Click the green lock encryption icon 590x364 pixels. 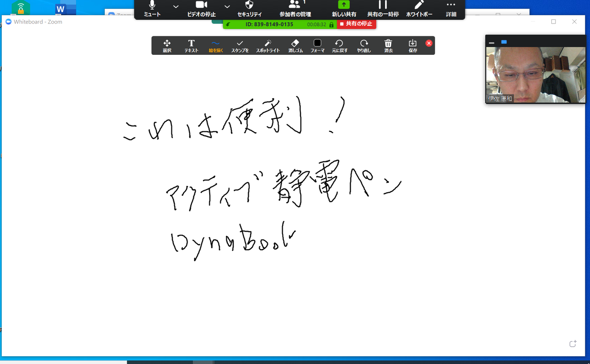coord(331,24)
